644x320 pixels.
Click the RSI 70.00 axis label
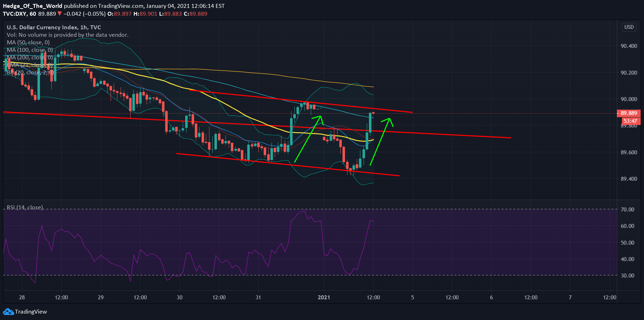click(627, 209)
